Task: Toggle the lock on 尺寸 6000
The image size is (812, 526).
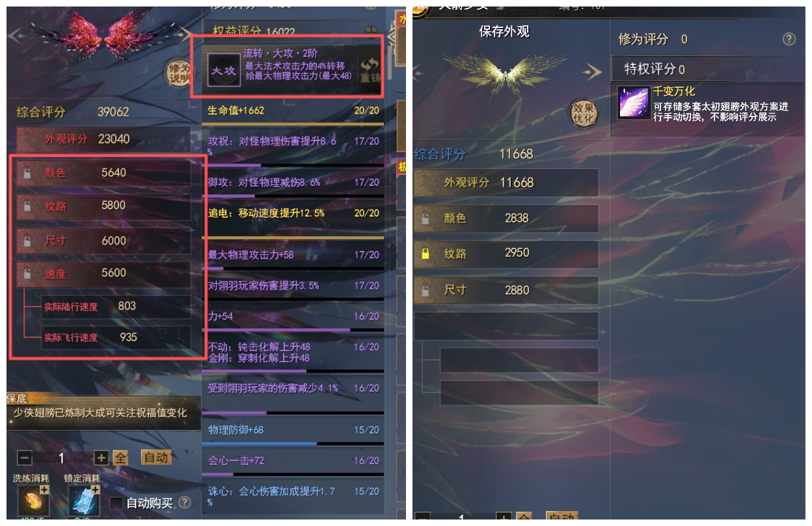Action: [x=27, y=241]
